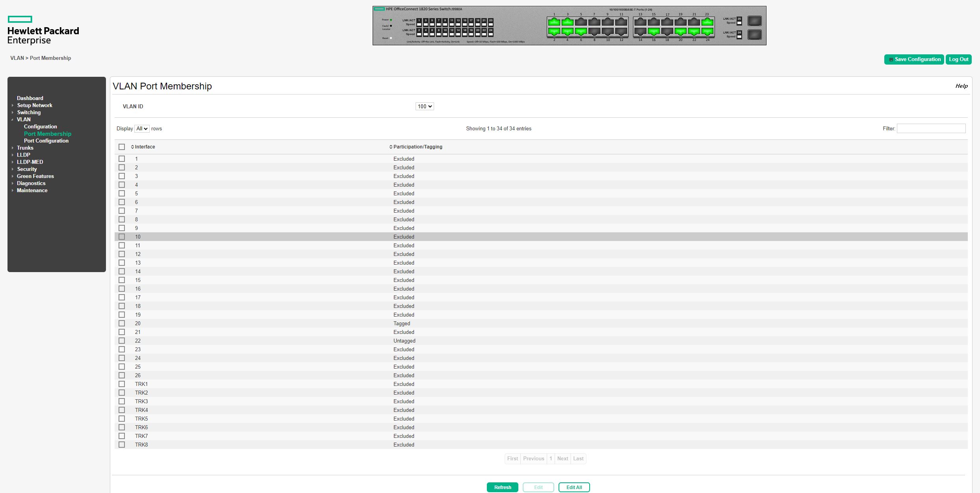Toggle checkbox for interface port 1

pos(123,158)
